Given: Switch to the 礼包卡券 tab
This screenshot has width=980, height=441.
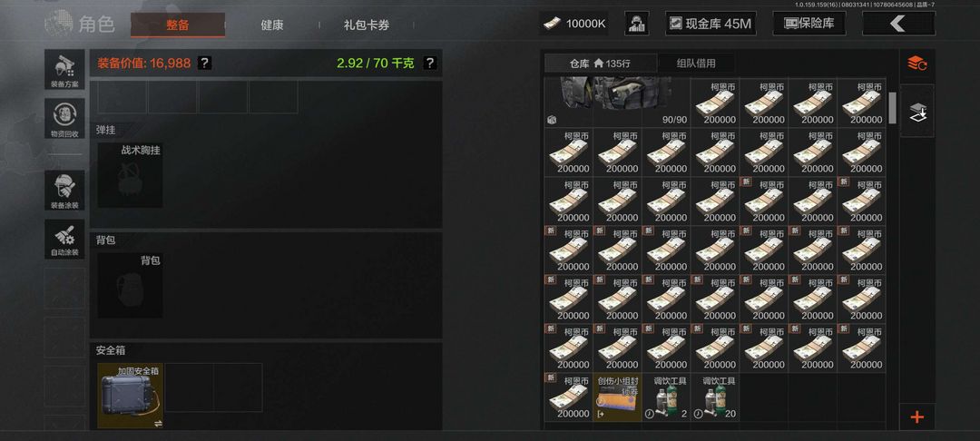Looking at the screenshot, I should pos(367,25).
